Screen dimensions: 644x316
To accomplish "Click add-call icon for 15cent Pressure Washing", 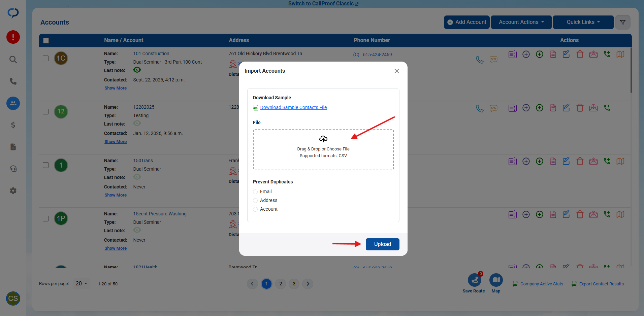I will click(607, 214).
